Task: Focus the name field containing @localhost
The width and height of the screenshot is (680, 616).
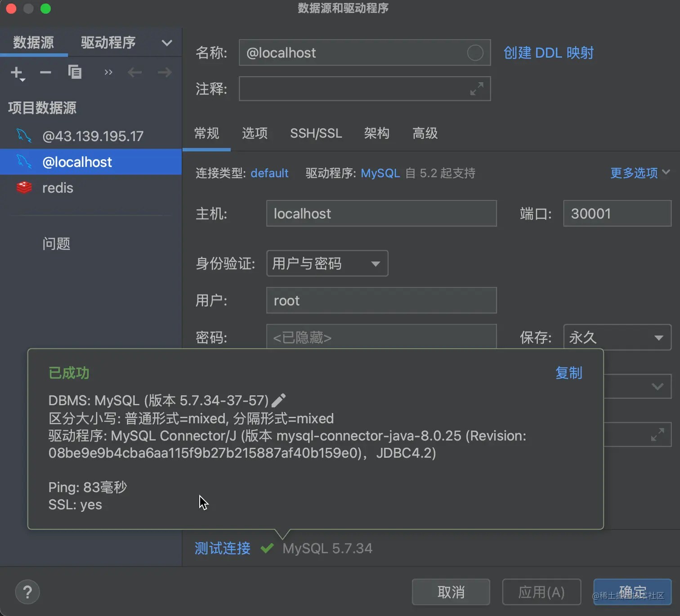Action: tap(365, 53)
